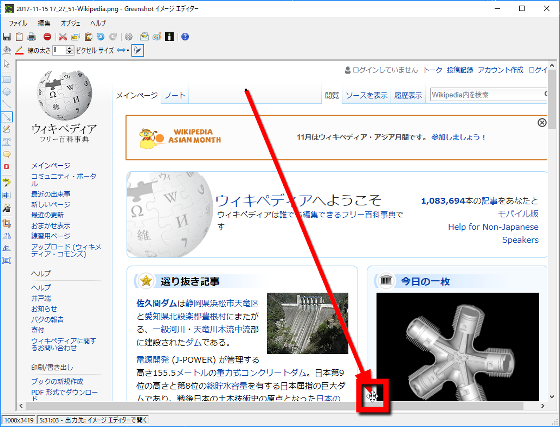560x427 pixels.
Task: Click the upper Rotate icon below Crop
Action: [7, 236]
